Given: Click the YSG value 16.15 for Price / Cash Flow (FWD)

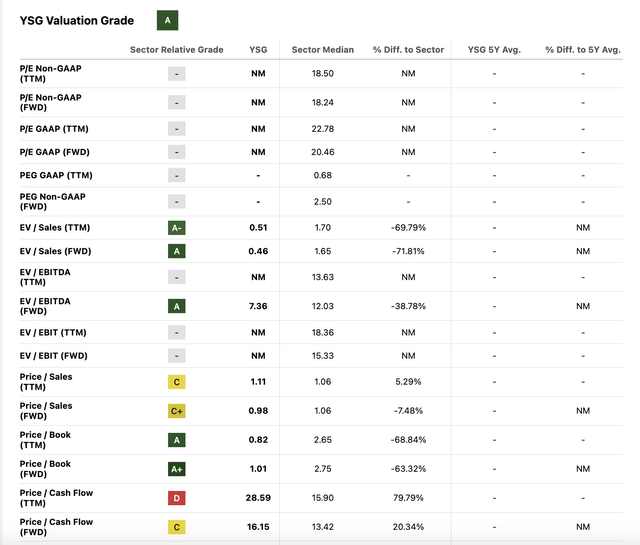Looking at the screenshot, I should point(258,527).
